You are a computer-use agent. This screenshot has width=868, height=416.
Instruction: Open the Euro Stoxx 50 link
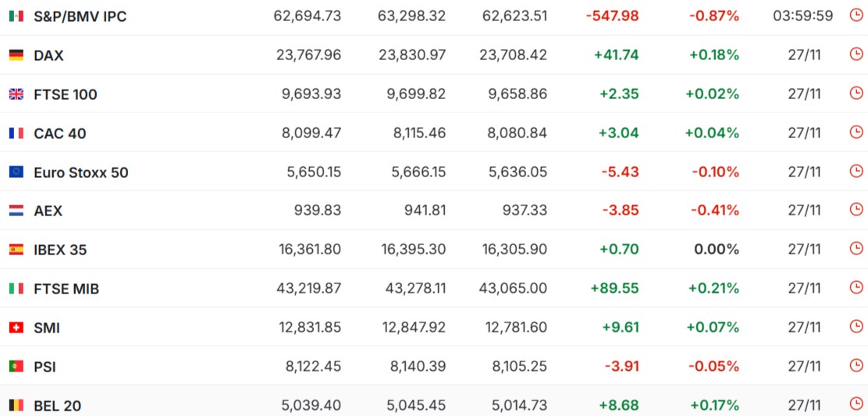(81, 172)
